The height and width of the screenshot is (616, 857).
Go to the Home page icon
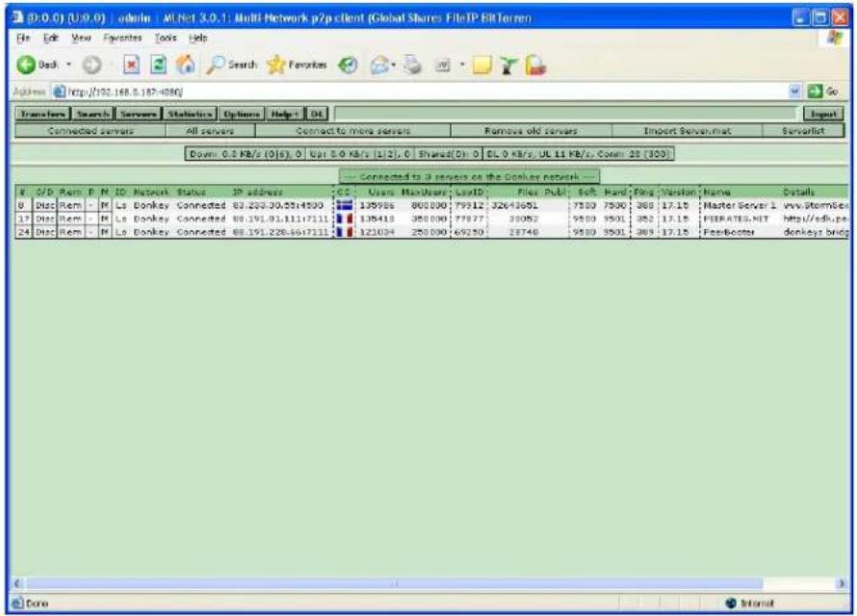click(186, 65)
